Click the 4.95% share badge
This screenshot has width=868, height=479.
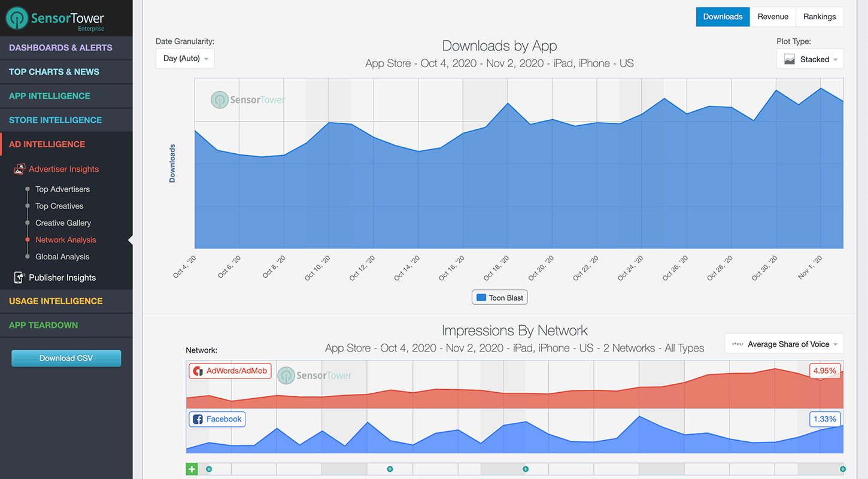click(825, 371)
